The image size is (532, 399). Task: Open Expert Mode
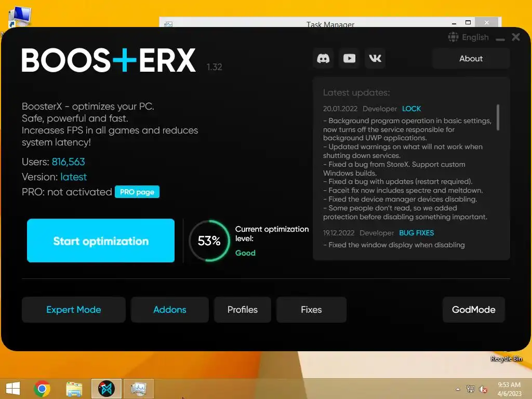(74, 310)
